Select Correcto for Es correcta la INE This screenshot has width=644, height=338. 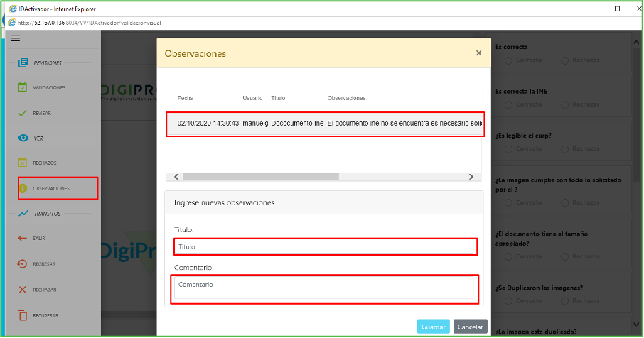(508, 104)
